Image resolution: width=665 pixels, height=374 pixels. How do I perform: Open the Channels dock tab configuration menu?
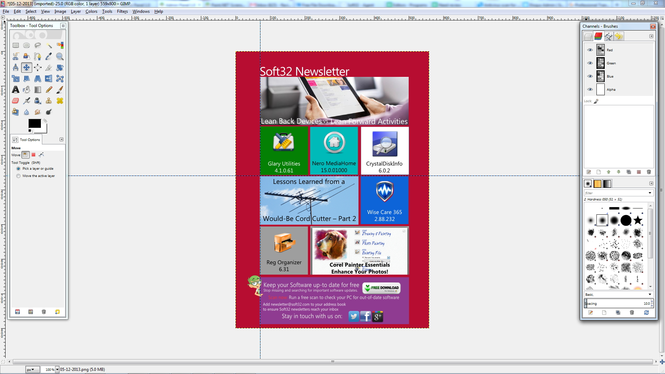tap(651, 36)
